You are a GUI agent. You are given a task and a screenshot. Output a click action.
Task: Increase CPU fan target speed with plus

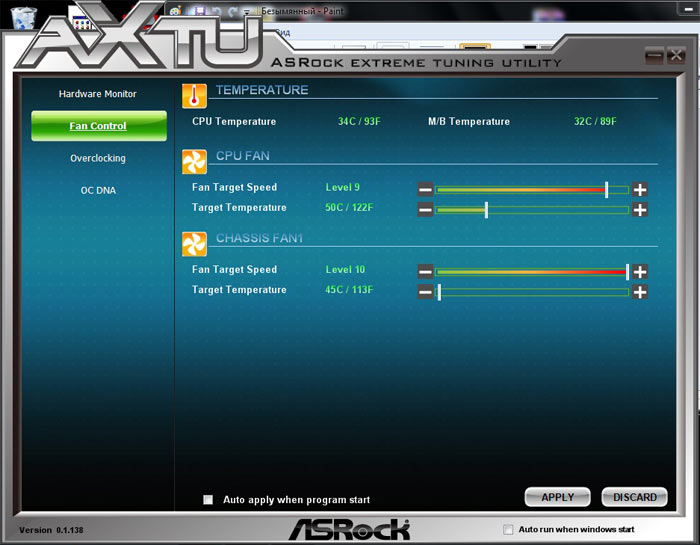point(640,189)
